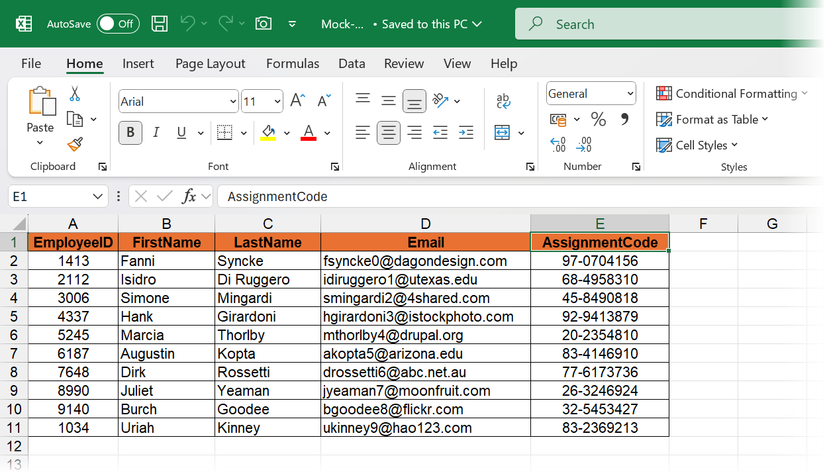This screenshot has width=825, height=473.
Task: Toggle Bold formatting
Action: (130, 132)
